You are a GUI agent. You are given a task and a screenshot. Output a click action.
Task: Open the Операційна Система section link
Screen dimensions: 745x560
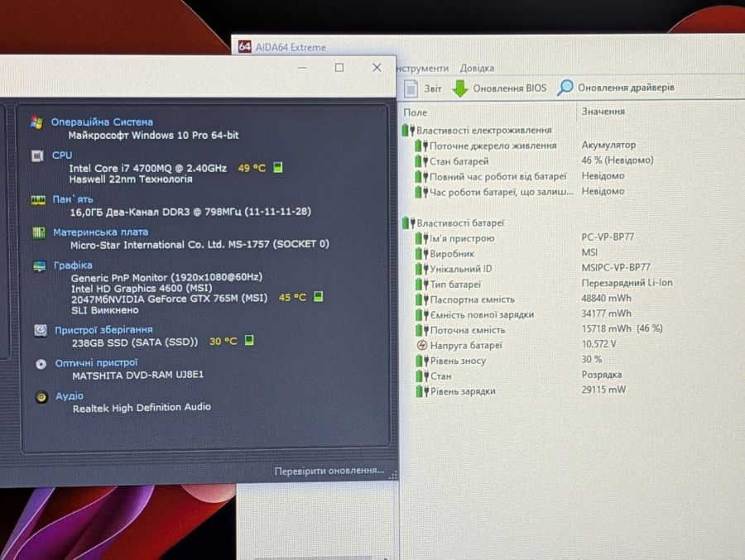[102, 122]
